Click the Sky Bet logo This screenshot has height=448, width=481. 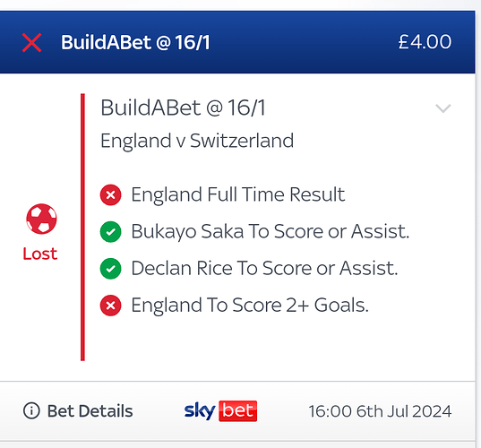(220, 411)
